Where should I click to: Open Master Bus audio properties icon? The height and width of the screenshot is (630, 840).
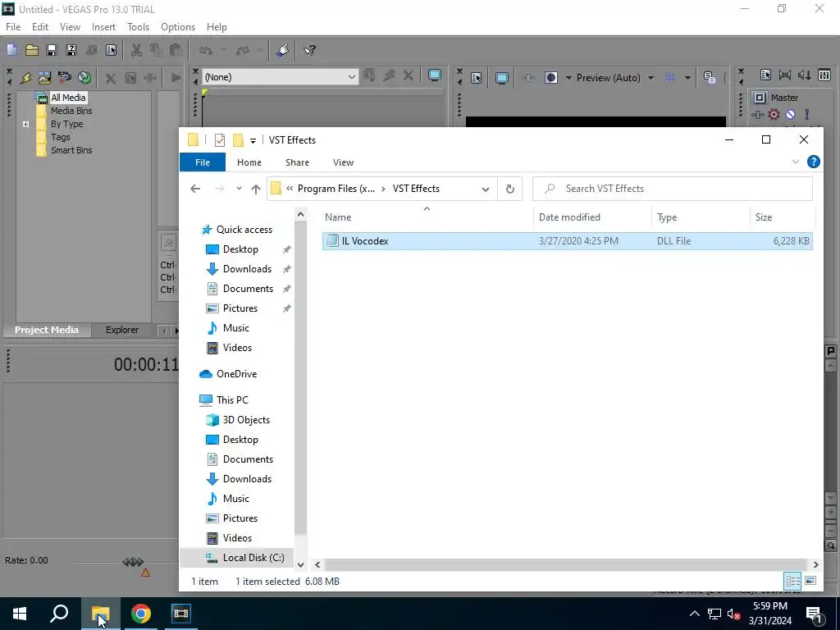[x=765, y=75]
